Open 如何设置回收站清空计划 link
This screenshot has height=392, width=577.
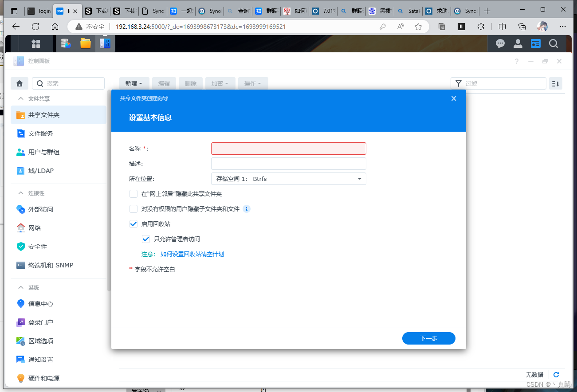point(192,254)
